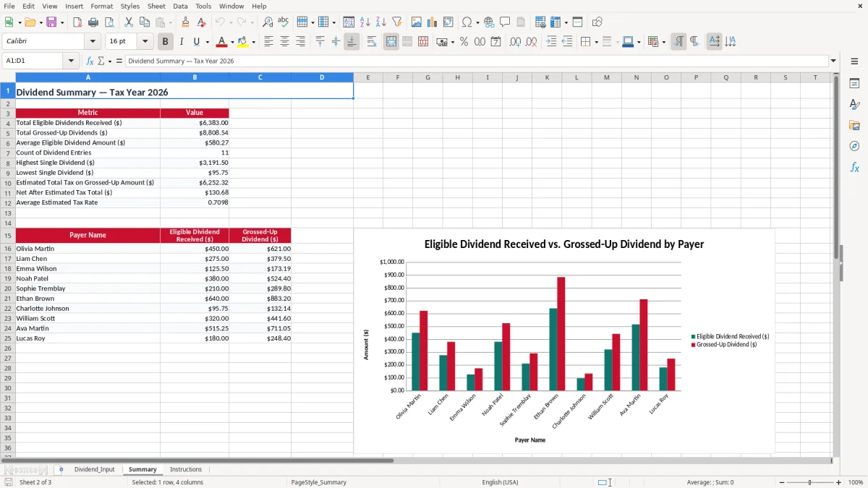The width and height of the screenshot is (868, 488).
Task: Toggle Right-To-Left text direction button
Action: (694, 42)
